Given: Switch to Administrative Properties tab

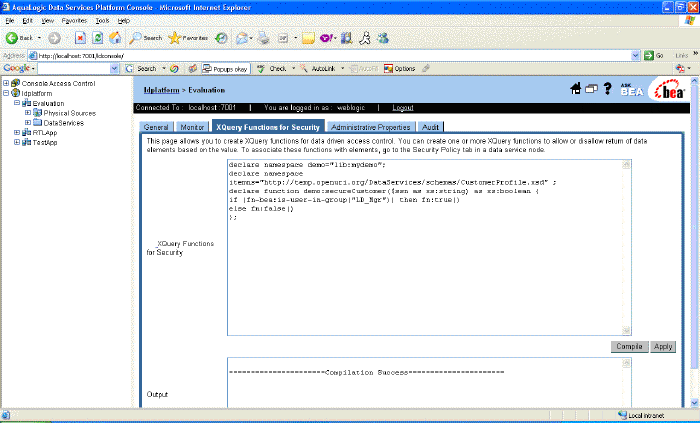Looking at the screenshot, I should (371, 127).
